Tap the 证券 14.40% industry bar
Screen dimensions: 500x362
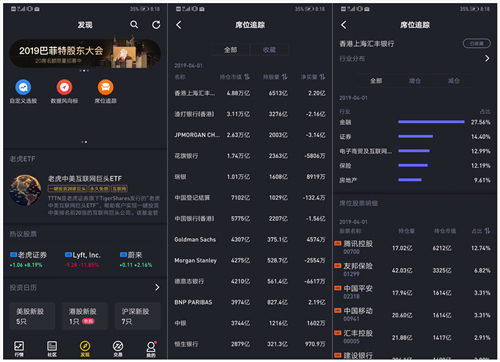tap(415, 137)
